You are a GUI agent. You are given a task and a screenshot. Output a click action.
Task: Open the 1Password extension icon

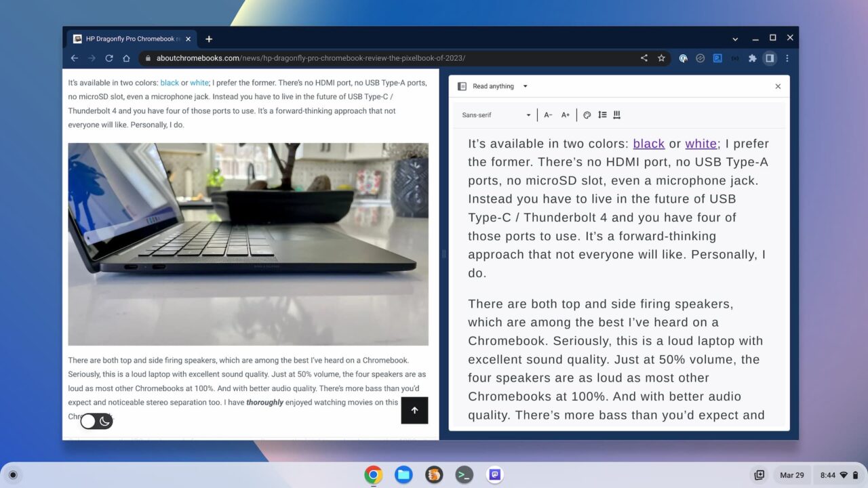tap(684, 58)
